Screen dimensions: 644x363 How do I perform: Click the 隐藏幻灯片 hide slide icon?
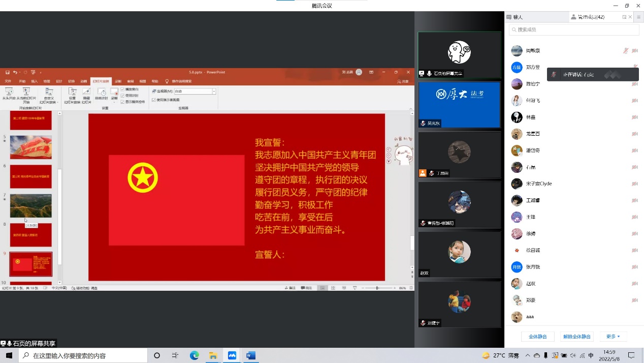[86, 92]
